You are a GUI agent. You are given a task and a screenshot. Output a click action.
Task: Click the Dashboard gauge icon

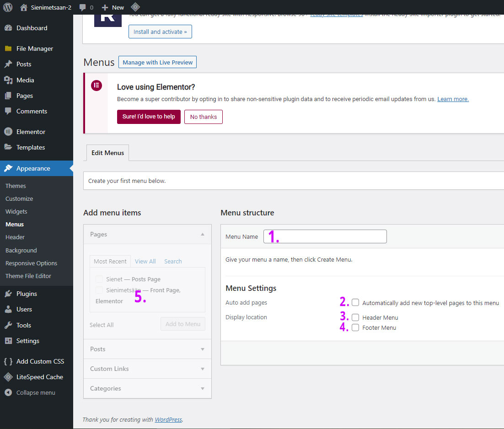pos(8,28)
